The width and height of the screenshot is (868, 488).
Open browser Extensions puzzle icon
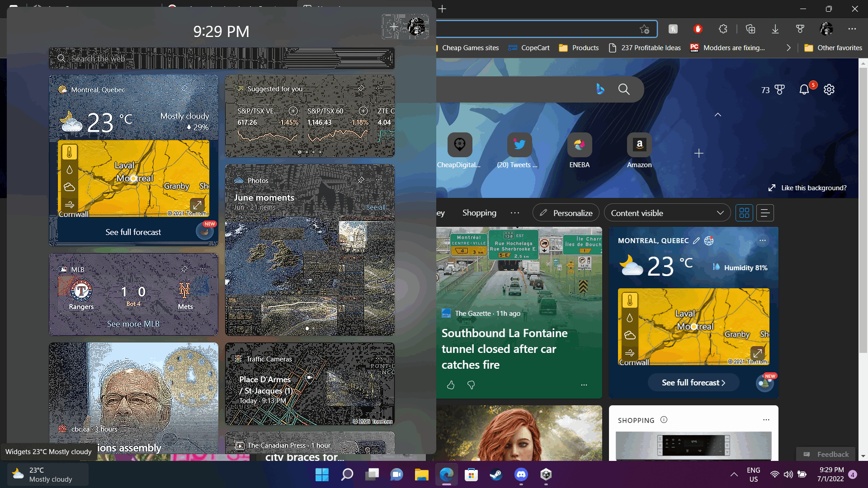click(x=723, y=29)
